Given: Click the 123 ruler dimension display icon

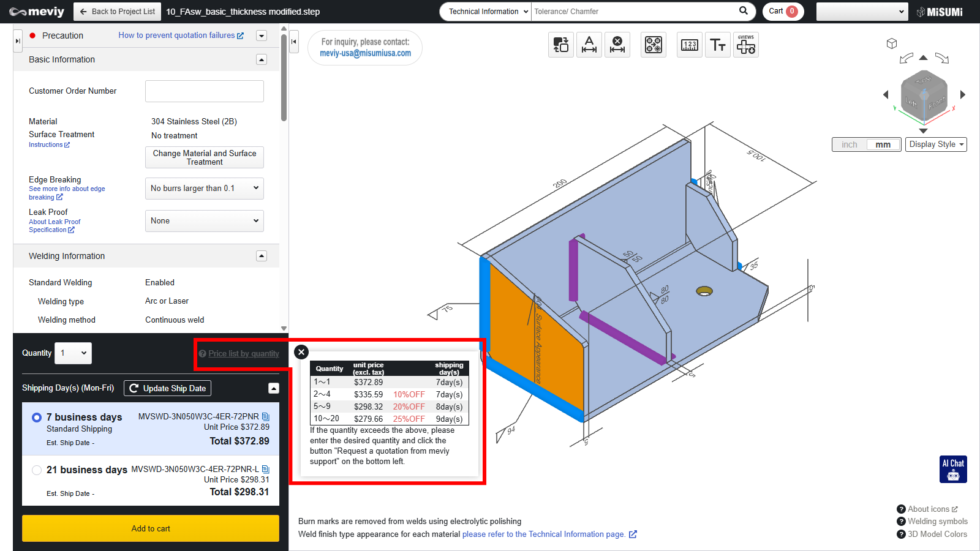Looking at the screenshot, I should [x=690, y=45].
